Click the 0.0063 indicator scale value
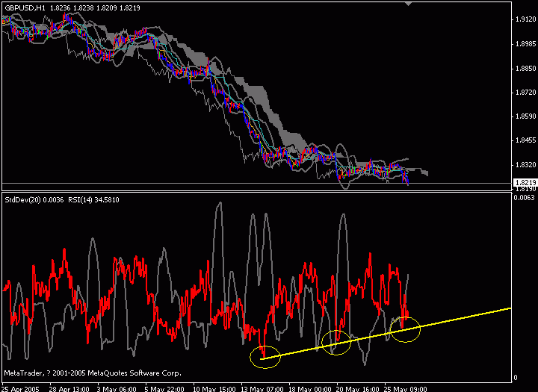 tap(525, 198)
